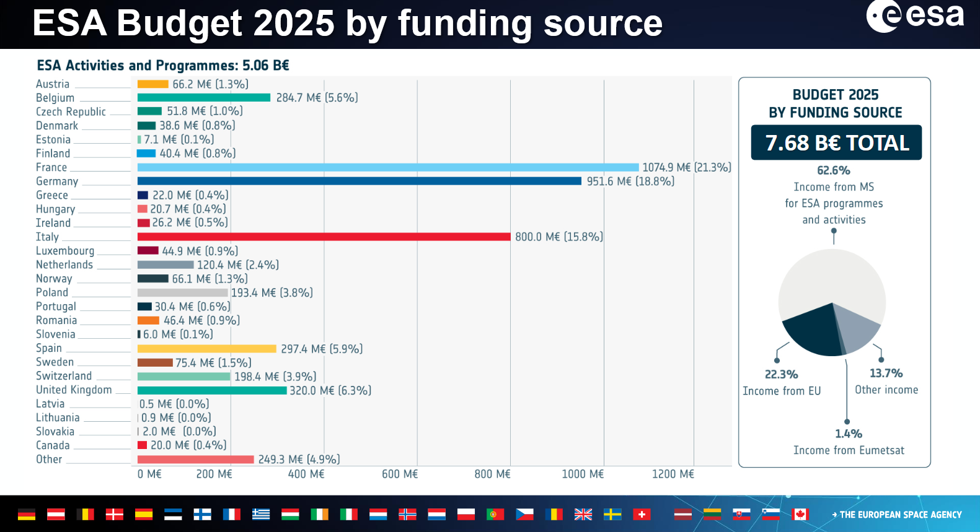Click the United Kingdom flag icon
Viewport: 980px width, 532px height.
[x=583, y=514]
